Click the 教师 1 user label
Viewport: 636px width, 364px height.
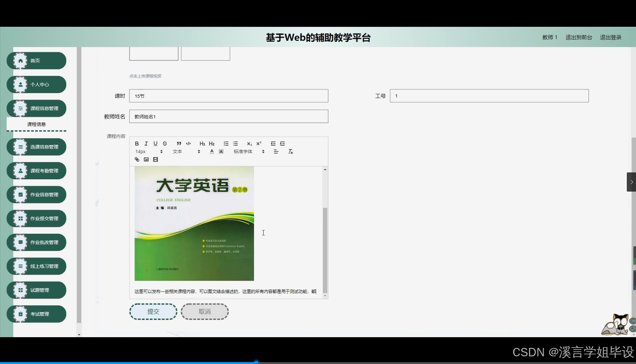pos(550,37)
